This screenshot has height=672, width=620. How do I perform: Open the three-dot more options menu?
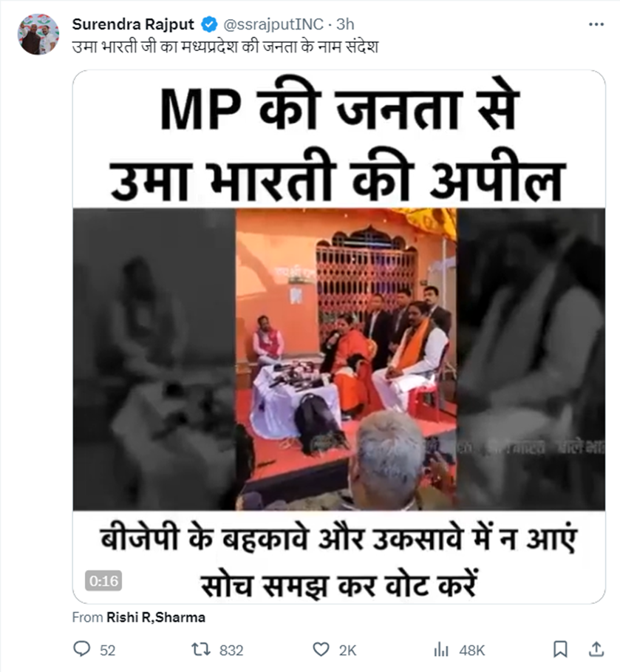[596, 24]
